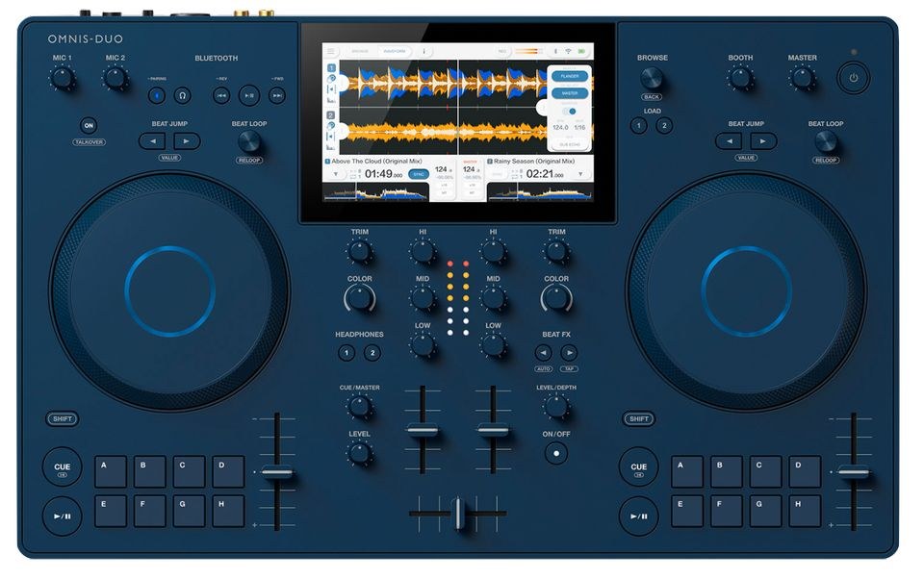
Task: Collapse the on-screen FX panel with its handle
Action: tap(542, 107)
